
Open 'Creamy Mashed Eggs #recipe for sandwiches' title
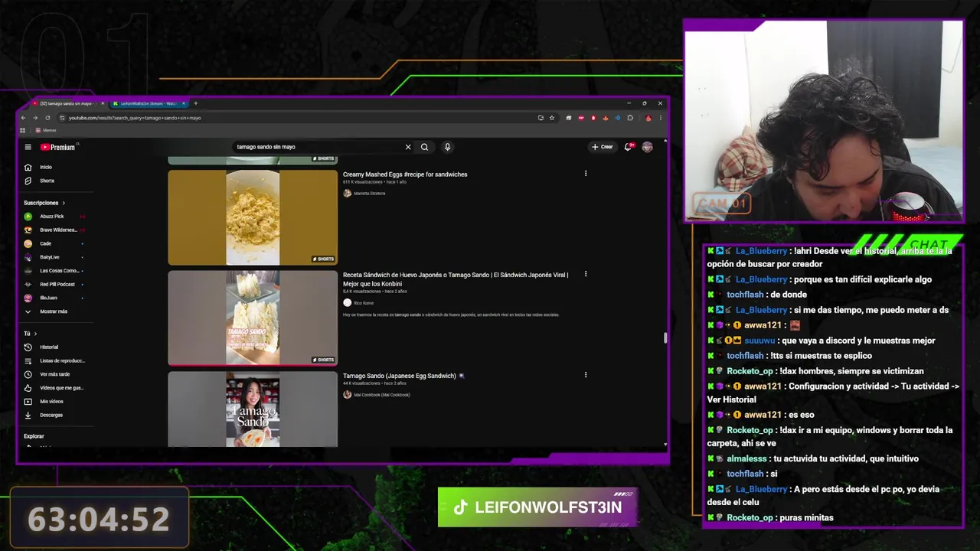(x=405, y=174)
